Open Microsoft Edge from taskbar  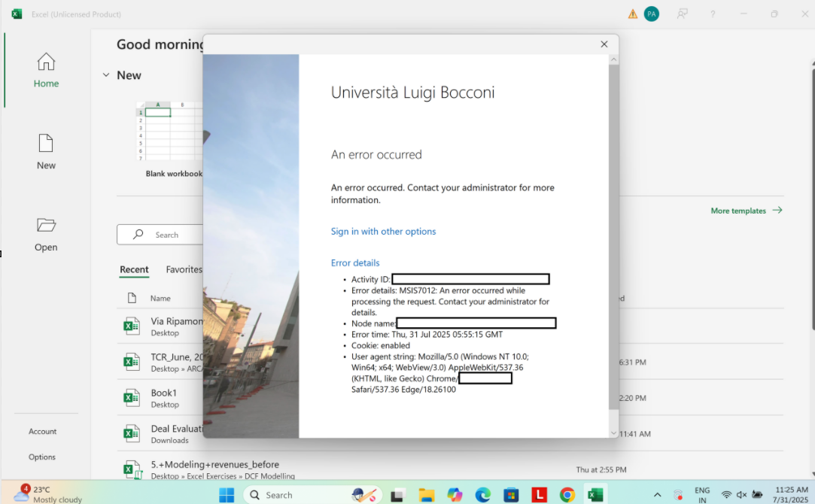(482, 495)
